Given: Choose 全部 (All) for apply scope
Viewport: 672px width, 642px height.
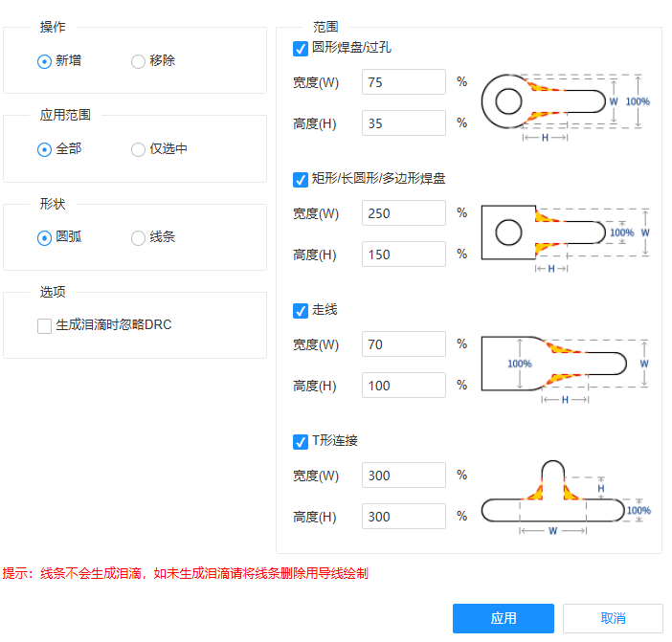Looking at the screenshot, I should tap(44, 149).
